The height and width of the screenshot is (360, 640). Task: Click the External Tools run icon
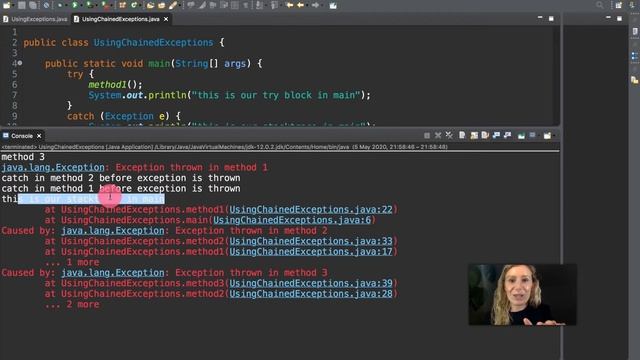pyautogui.click(x=106, y=5)
